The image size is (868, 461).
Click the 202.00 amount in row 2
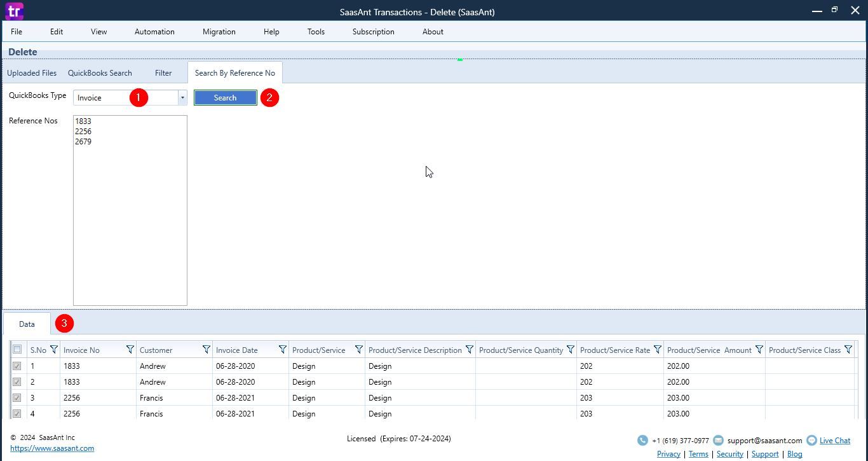pyautogui.click(x=678, y=382)
